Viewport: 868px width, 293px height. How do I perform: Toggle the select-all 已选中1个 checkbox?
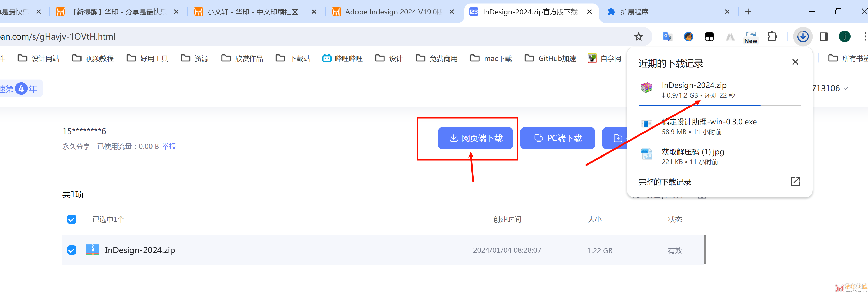(x=72, y=219)
